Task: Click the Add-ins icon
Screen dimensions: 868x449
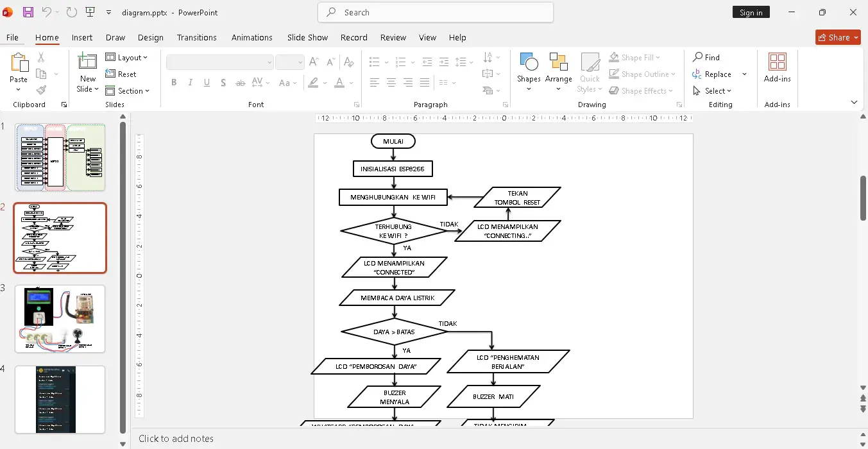Action: pyautogui.click(x=777, y=62)
